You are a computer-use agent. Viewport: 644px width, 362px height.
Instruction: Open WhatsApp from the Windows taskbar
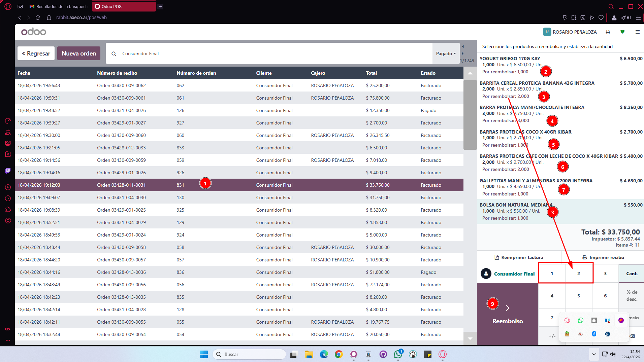pos(398,354)
